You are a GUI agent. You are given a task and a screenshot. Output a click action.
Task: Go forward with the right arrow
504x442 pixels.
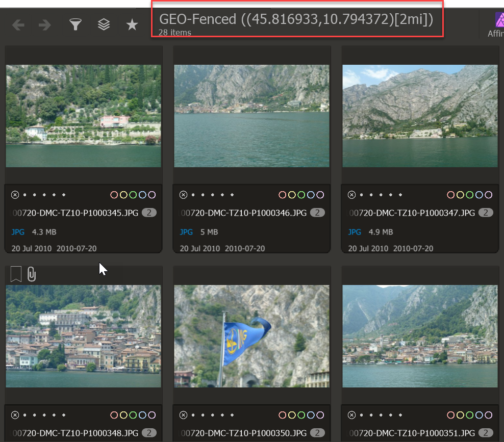tap(45, 25)
